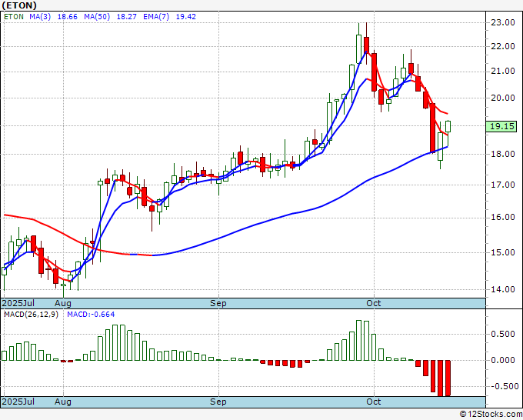Image resolution: width=523 pixels, height=420 pixels.
Task: Click the EMA(7) legend label
Action: (156, 17)
